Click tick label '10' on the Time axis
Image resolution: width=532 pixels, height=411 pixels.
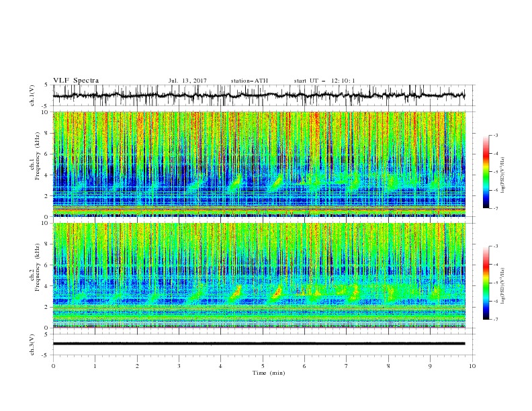click(x=472, y=366)
